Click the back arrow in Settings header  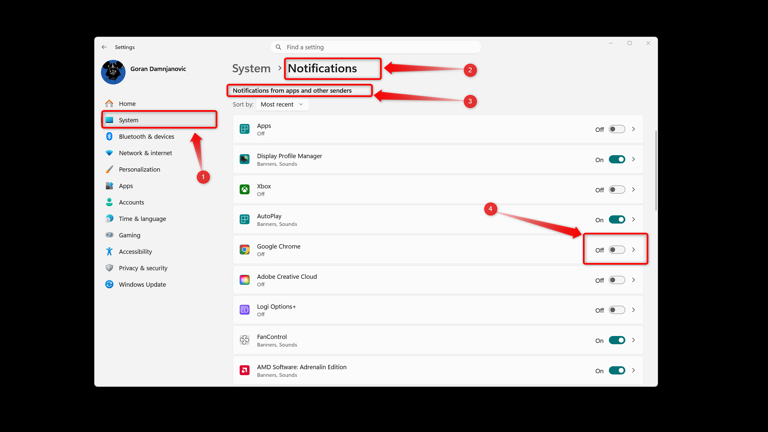(104, 47)
